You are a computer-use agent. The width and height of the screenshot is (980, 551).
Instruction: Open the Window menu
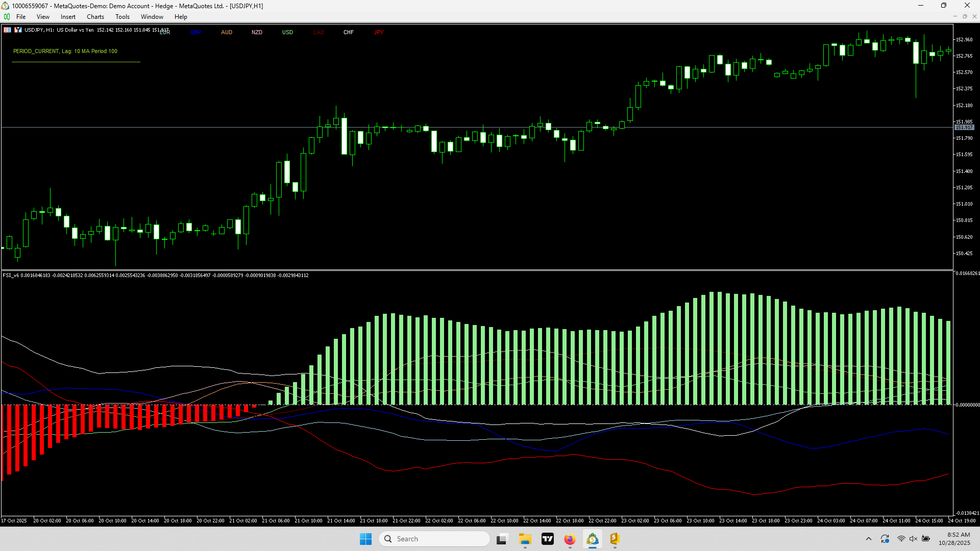click(x=152, y=17)
